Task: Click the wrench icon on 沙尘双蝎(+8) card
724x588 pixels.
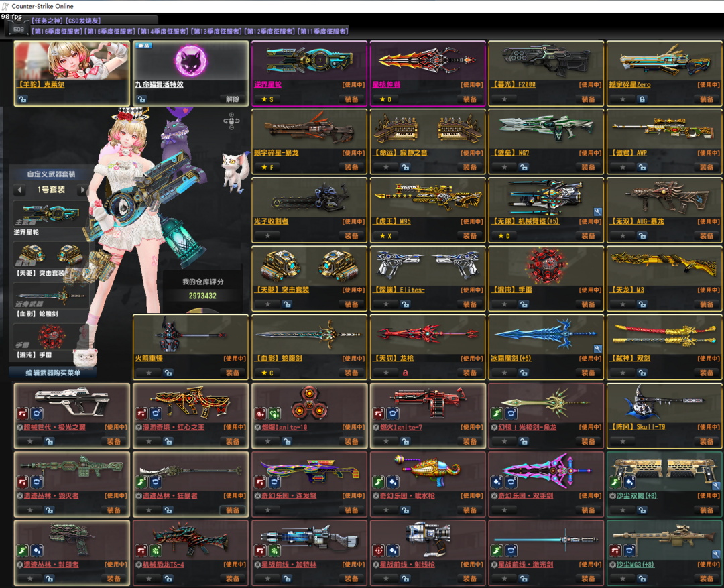Action: pos(716,486)
